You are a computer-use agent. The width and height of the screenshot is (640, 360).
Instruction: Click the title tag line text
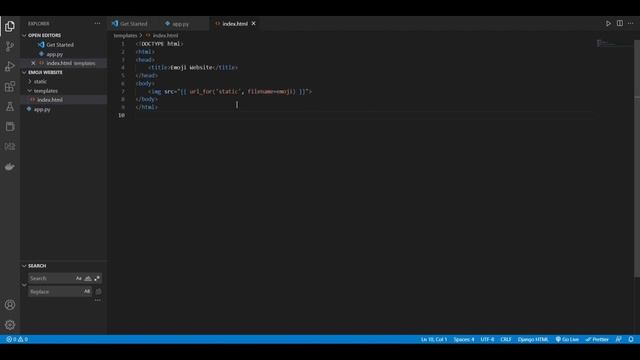click(193, 68)
